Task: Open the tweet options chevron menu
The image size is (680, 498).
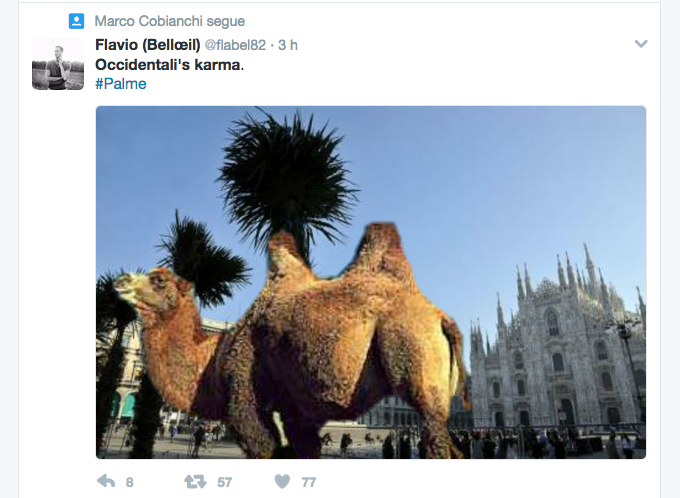Action: [x=641, y=43]
